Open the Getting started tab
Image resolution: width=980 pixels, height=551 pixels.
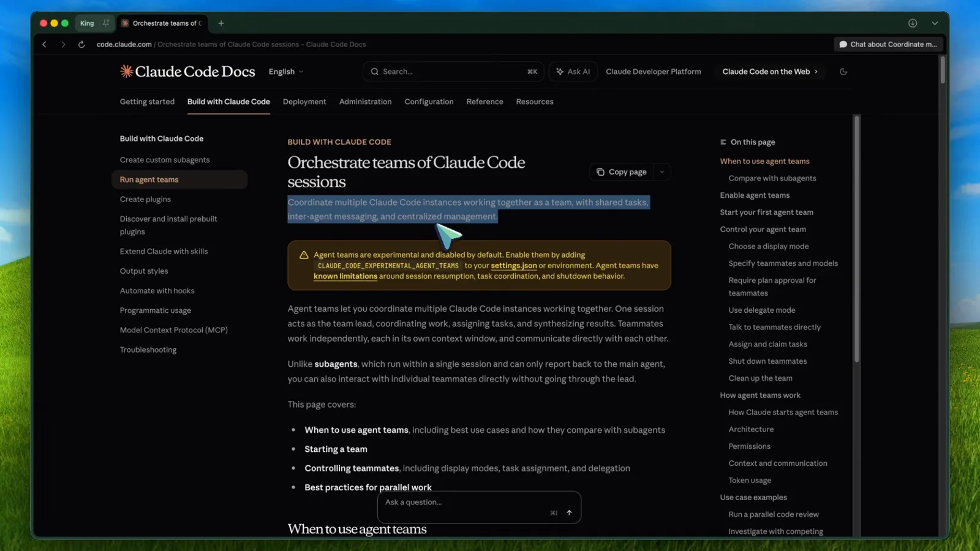point(147,102)
